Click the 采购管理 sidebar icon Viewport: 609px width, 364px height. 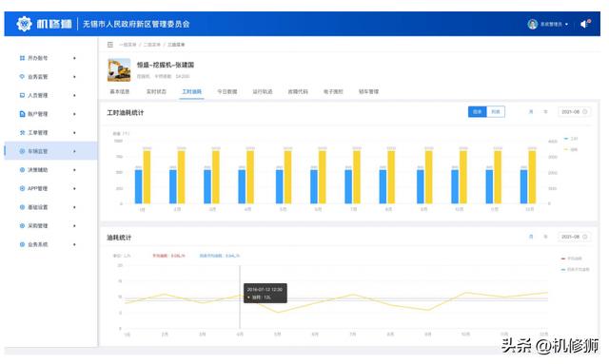pos(22,225)
